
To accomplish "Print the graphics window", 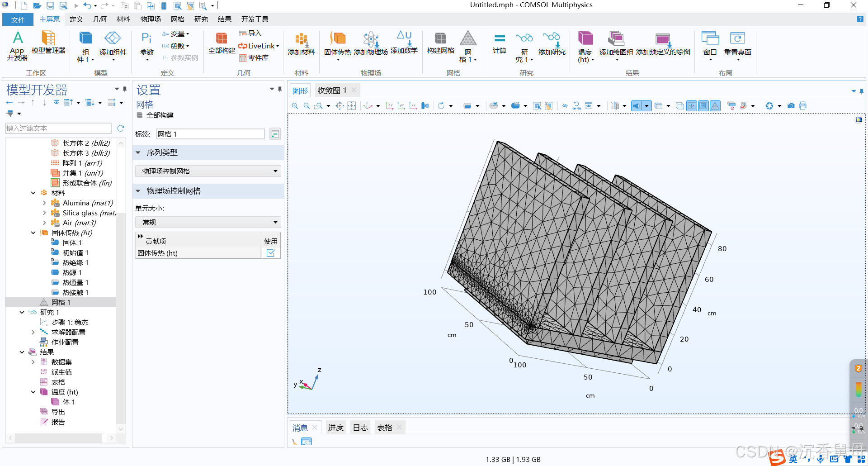I will click(x=802, y=106).
